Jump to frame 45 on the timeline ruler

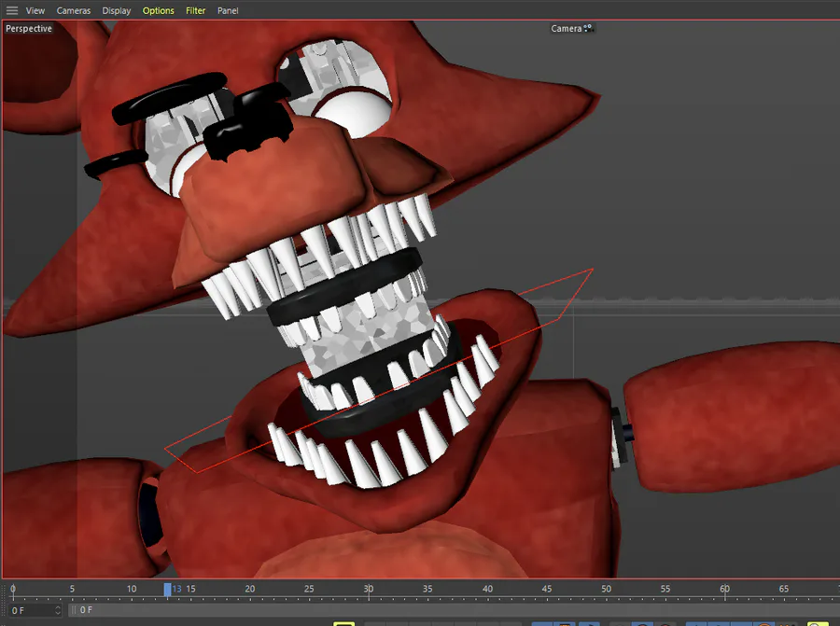546,589
